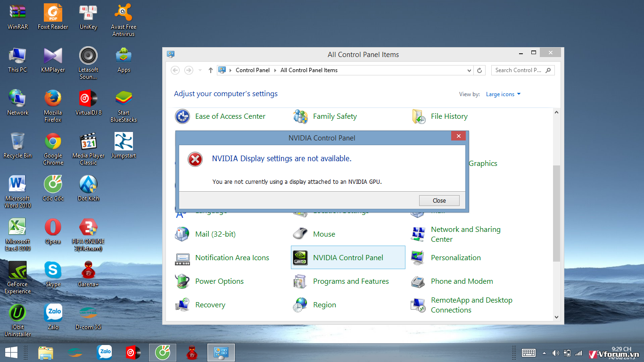Viewport: 644px width, 362px height.
Task: Refresh the Control Panel address bar
Action: pos(479,70)
